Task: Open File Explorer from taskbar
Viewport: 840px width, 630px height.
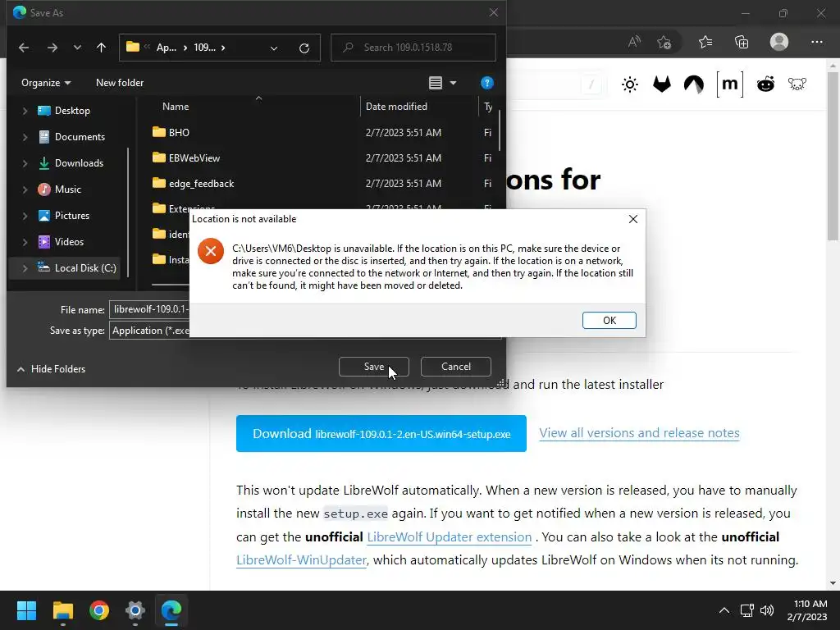Action: pyautogui.click(x=62, y=610)
